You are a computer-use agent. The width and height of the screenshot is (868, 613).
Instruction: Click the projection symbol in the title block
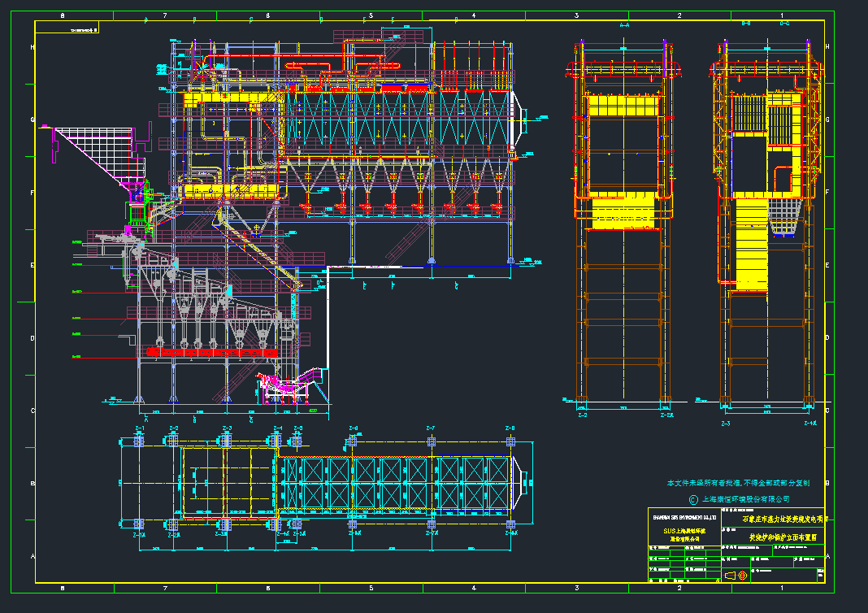(736, 576)
